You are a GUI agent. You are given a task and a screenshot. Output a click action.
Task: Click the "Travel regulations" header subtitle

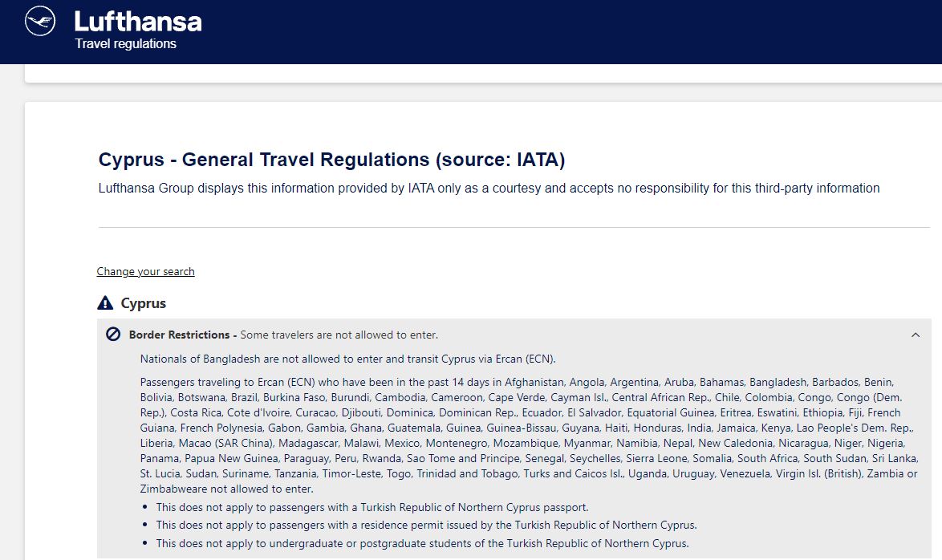pyautogui.click(x=125, y=44)
